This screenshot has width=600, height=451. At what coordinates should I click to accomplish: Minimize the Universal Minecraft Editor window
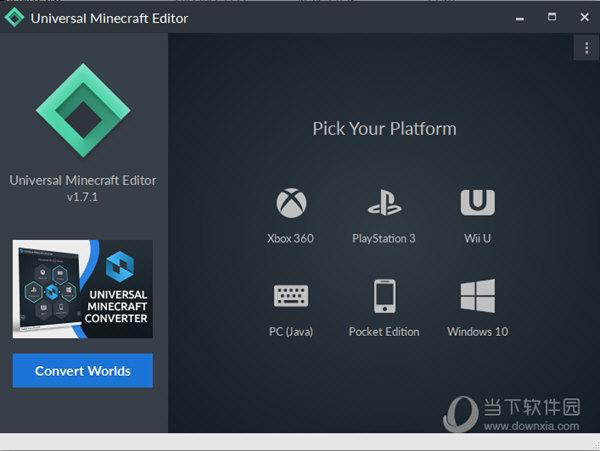519,18
